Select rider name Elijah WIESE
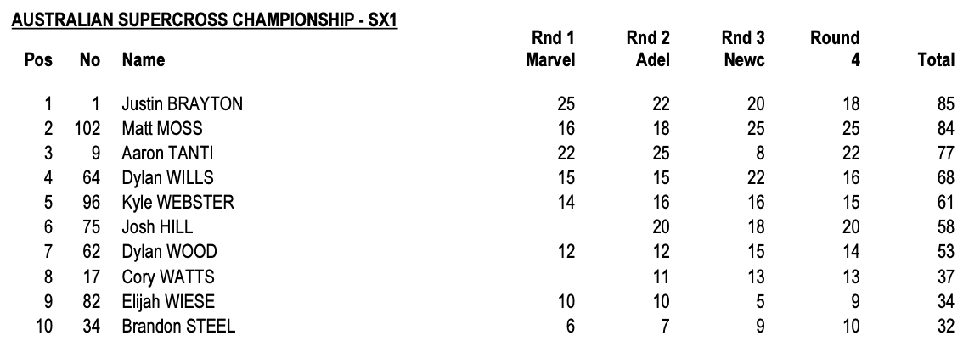Image resolution: width=980 pixels, height=341 pixels. [170, 301]
